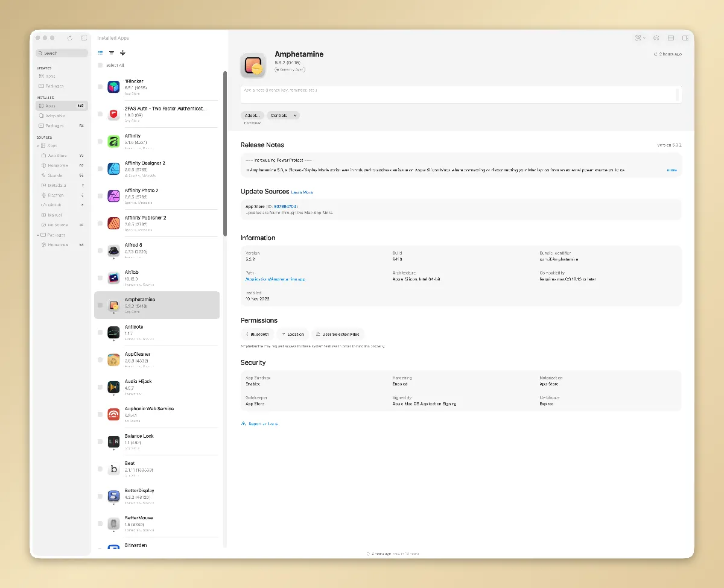
Task: Click the Amphetamine app icon in details header
Action: (x=253, y=66)
